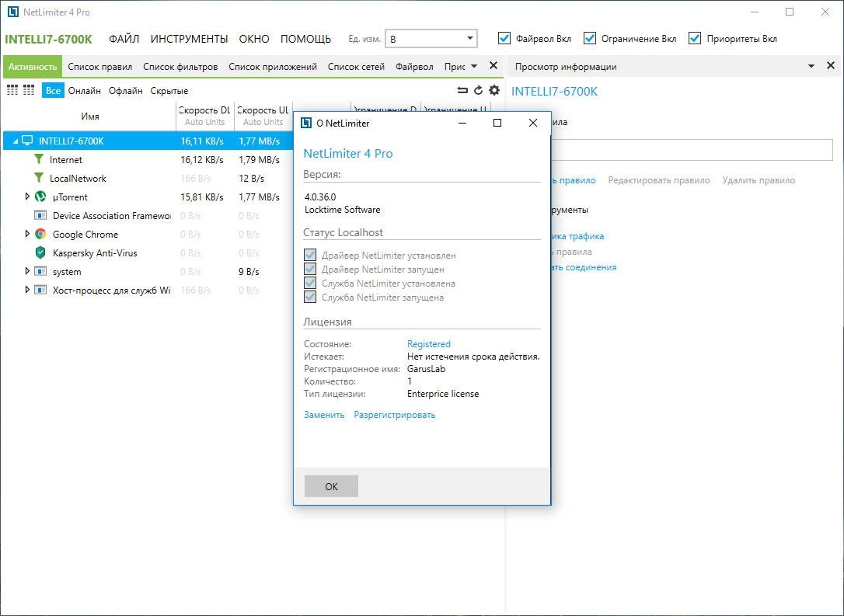844x616 pixels.
Task: Click the Удалить правило link
Action: pos(759,180)
